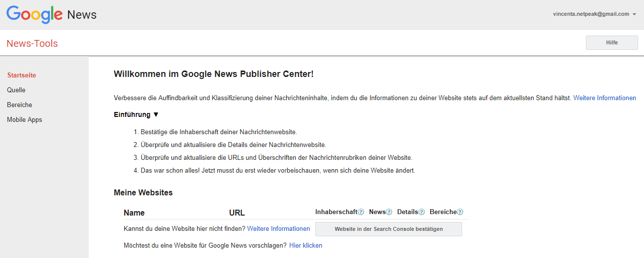Open help icon next to Inhaberschaft
This screenshot has height=258, width=644.
(x=361, y=212)
